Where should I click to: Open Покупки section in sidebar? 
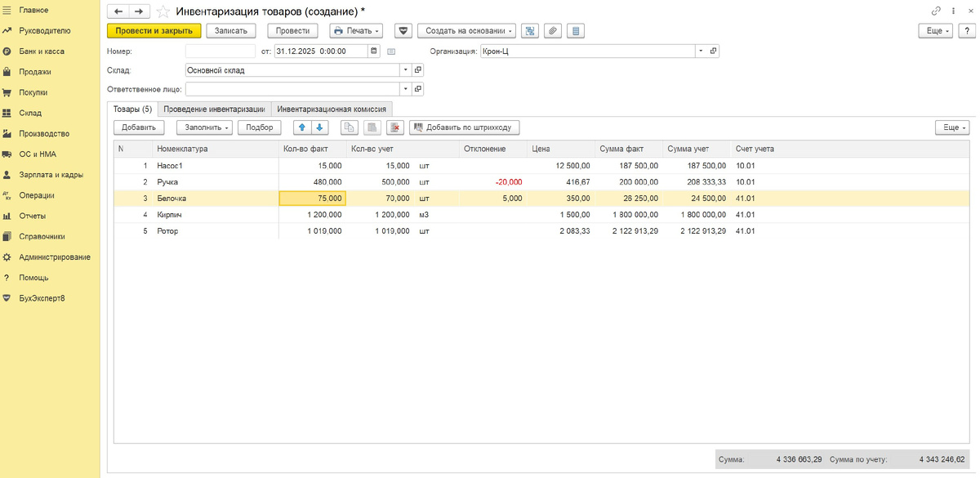pyautogui.click(x=33, y=92)
